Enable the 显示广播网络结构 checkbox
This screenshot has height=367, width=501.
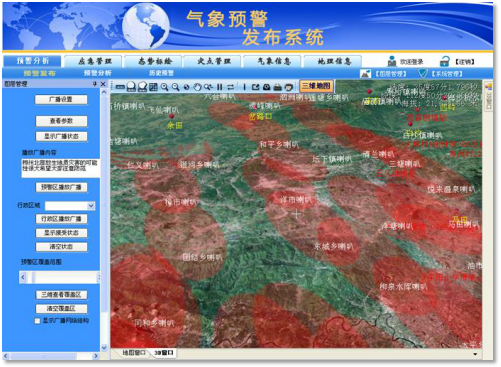37,321
